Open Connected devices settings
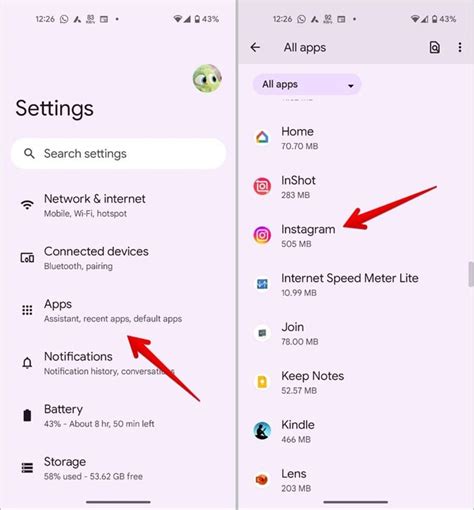Screen dimensions: 474x510 click(118, 258)
